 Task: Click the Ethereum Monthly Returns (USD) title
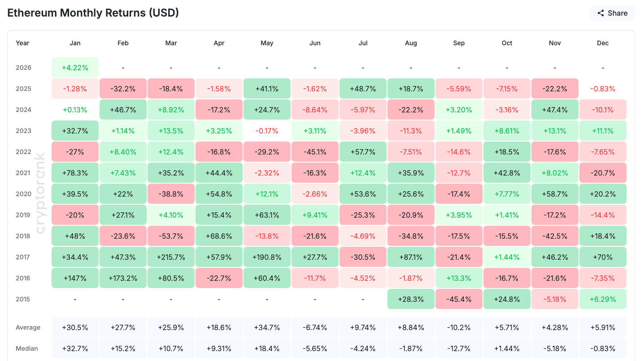tap(93, 13)
